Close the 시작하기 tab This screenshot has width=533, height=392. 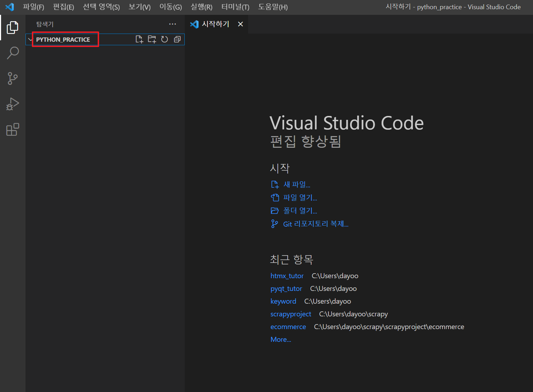[240, 24]
